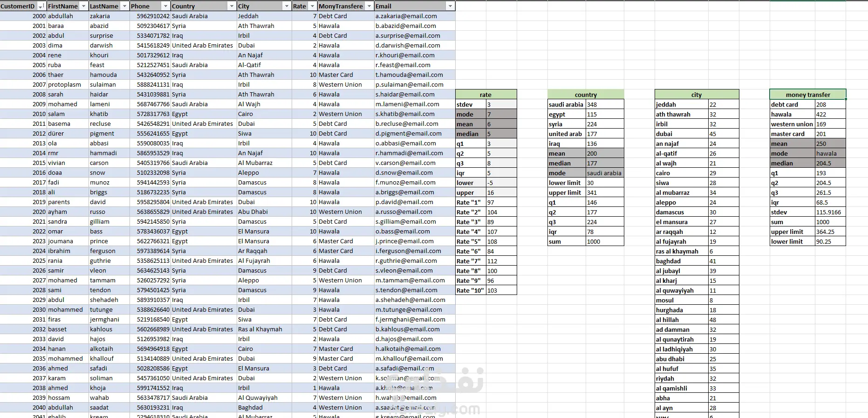Open the MonyTransfere column filter dropdown
This screenshot has width=868, height=418.
pos(369,6)
